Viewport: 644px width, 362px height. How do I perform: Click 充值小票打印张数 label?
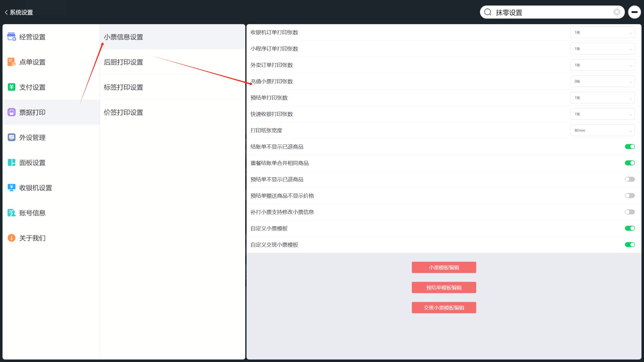point(272,81)
